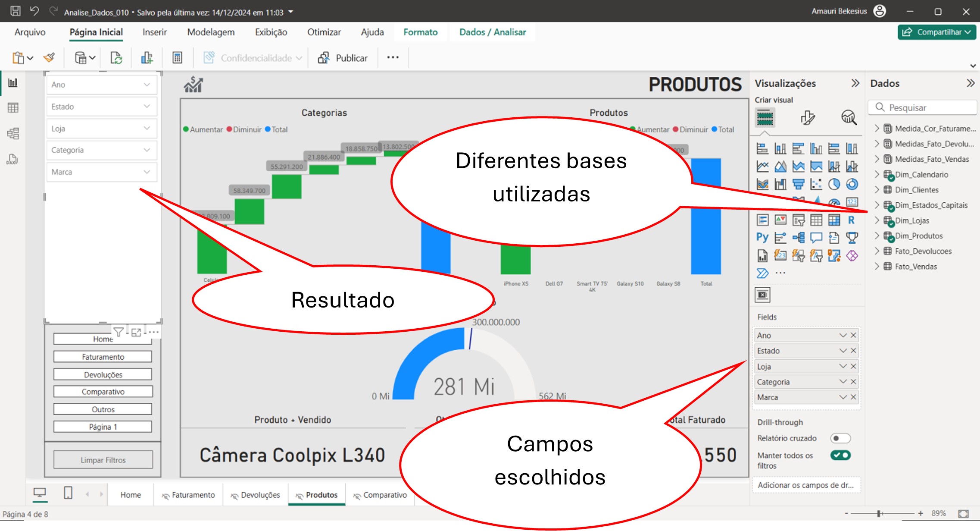Select the Q&A speech bubble visual
980x531 pixels.
click(816, 238)
